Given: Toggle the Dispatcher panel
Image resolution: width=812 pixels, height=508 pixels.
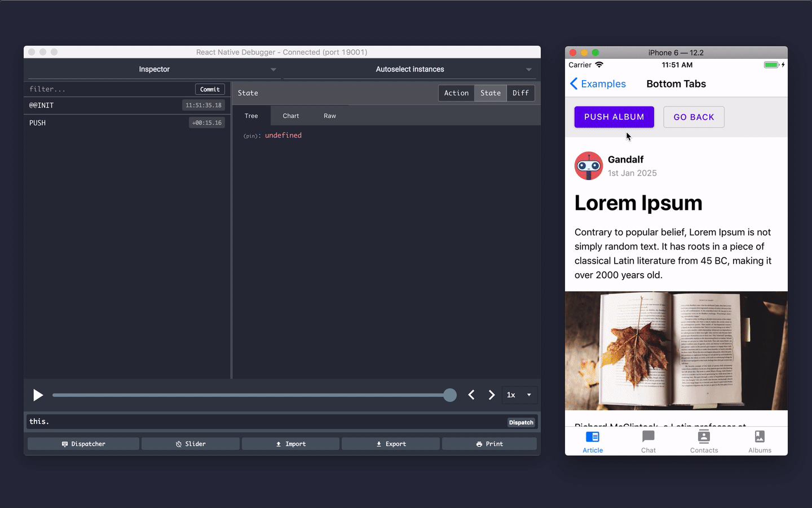Looking at the screenshot, I should tap(83, 444).
